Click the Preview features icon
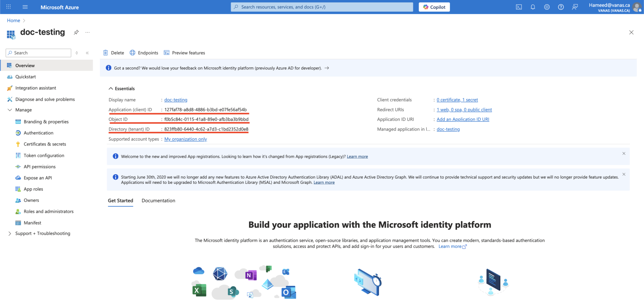The height and width of the screenshot is (308, 644). click(167, 53)
